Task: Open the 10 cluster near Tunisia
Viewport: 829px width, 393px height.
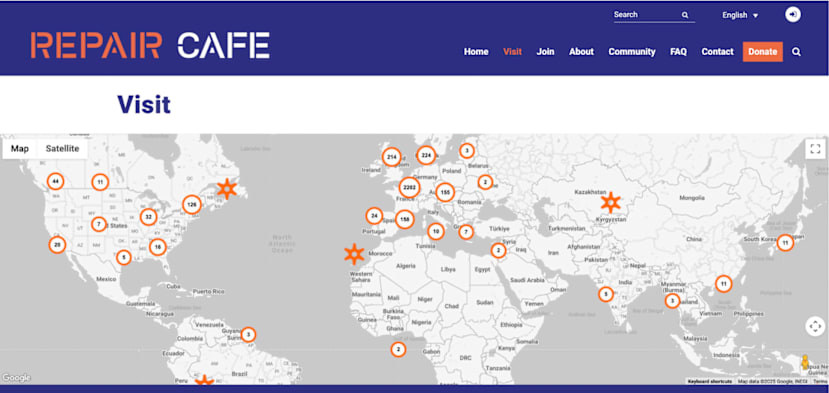Action: click(436, 232)
